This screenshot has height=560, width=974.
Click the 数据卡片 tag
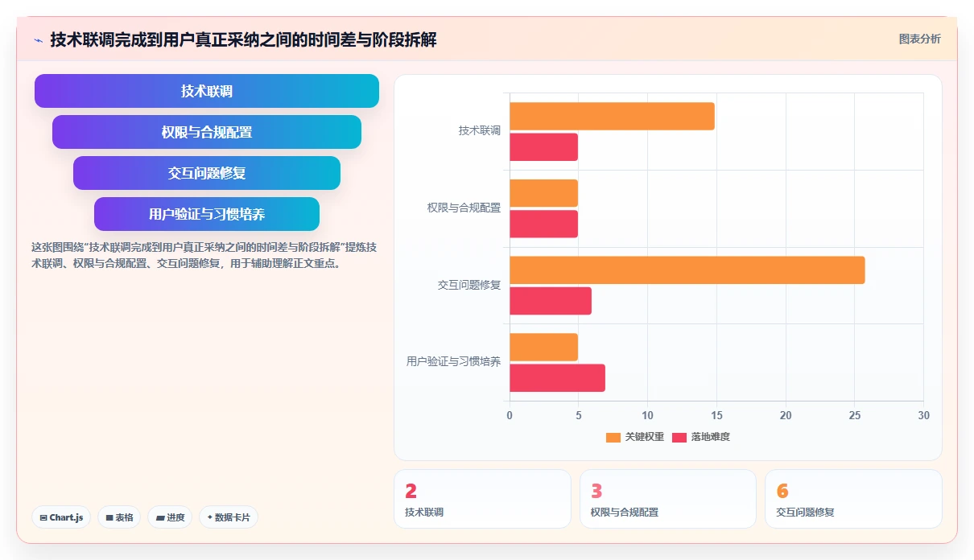tap(228, 517)
